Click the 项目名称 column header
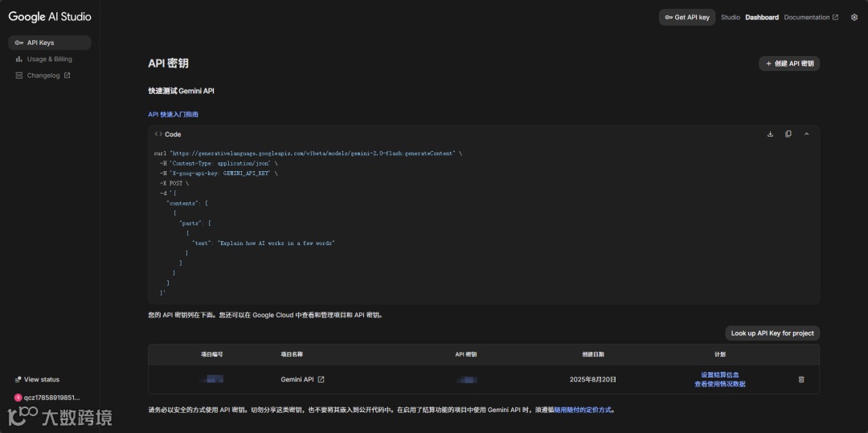 point(292,354)
